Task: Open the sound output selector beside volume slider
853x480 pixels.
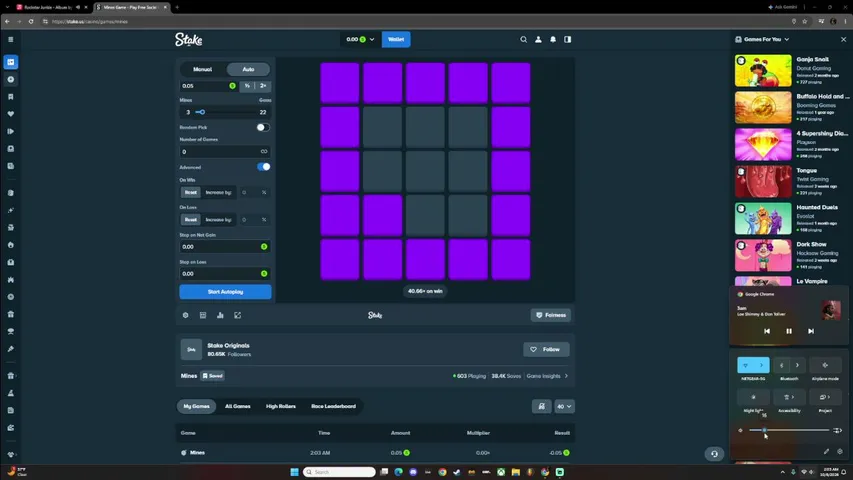Action: click(x=838, y=430)
